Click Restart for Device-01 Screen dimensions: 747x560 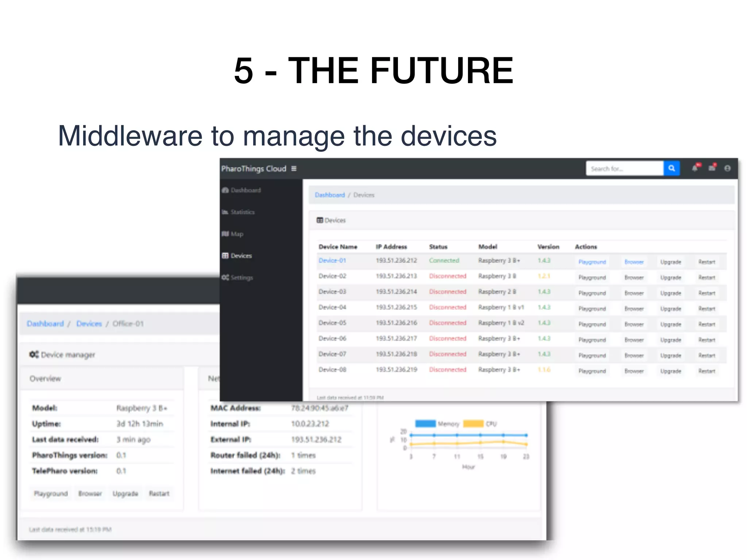point(707,262)
